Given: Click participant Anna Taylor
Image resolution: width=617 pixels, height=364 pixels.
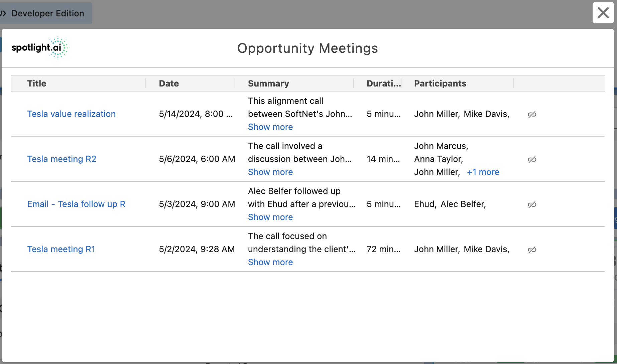Looking at the screenshot, I should pyautogui.click(x=439, y=159).
